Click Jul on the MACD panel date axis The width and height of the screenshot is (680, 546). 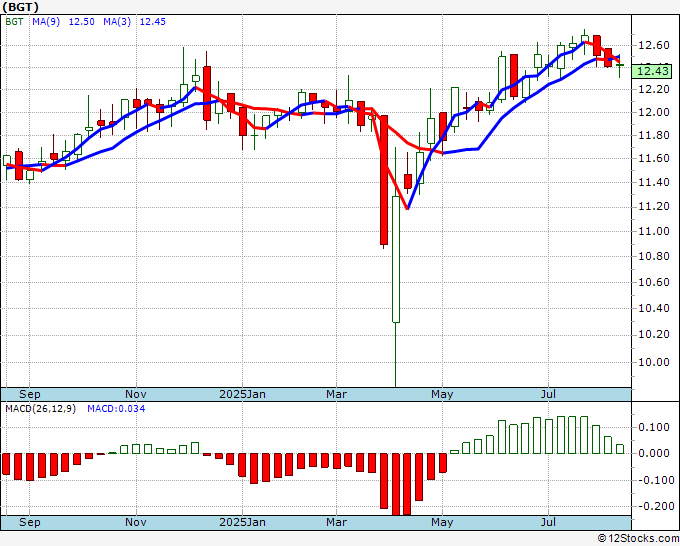(549, 522)
